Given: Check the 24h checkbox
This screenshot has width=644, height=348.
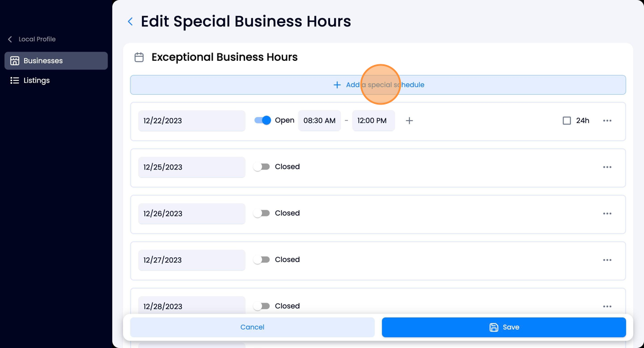Looking at the screenshot, I should pyautogui.click(x=567, y=121).
